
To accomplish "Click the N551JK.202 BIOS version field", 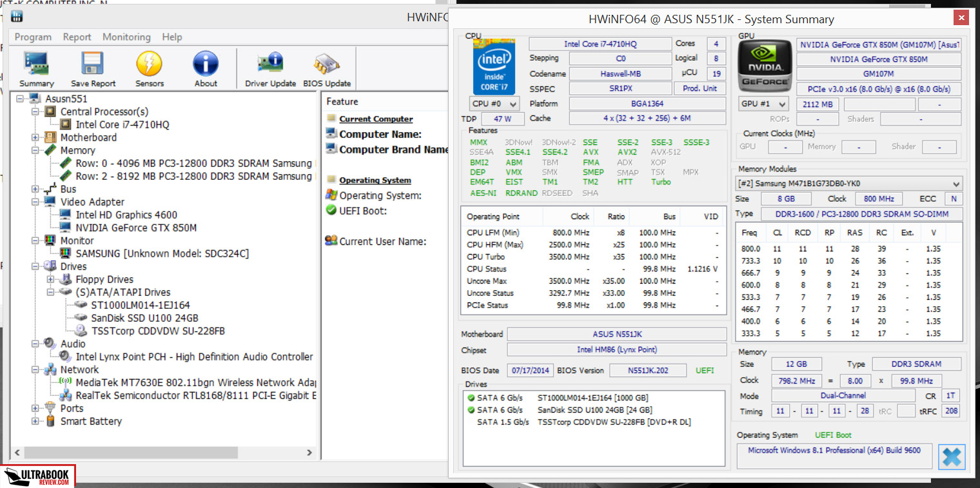I will (x=649, y=370).
